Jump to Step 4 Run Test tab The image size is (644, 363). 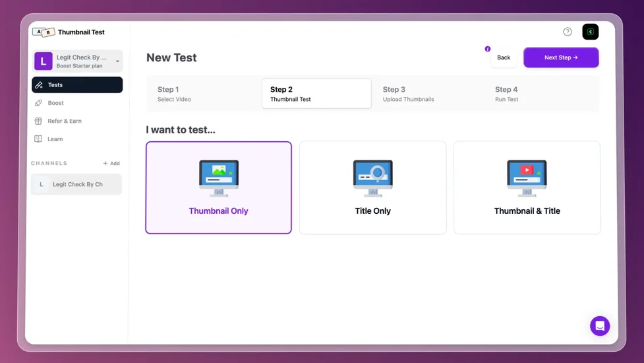pos(541,94)
